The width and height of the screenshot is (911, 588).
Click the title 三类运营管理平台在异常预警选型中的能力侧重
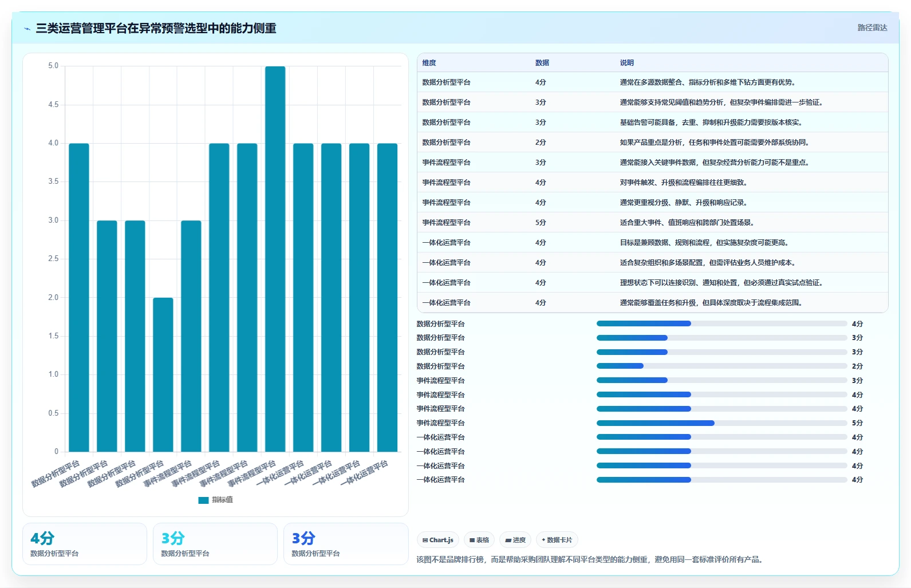[156, 29]
